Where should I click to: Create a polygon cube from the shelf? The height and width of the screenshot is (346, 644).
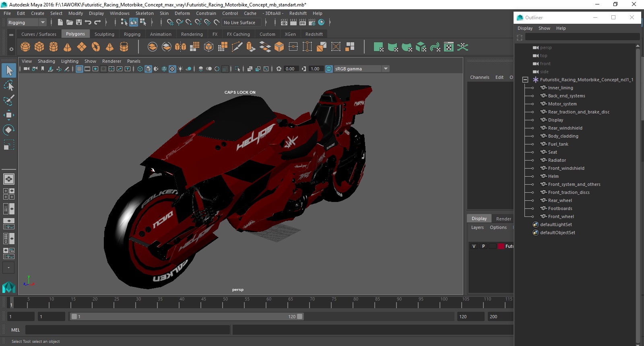(39, 47)
